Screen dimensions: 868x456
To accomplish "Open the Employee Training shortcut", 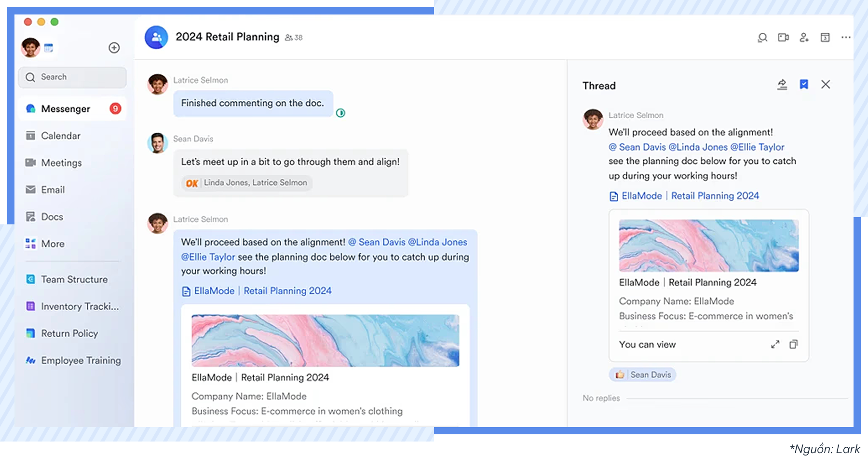I will click(72, 360).
